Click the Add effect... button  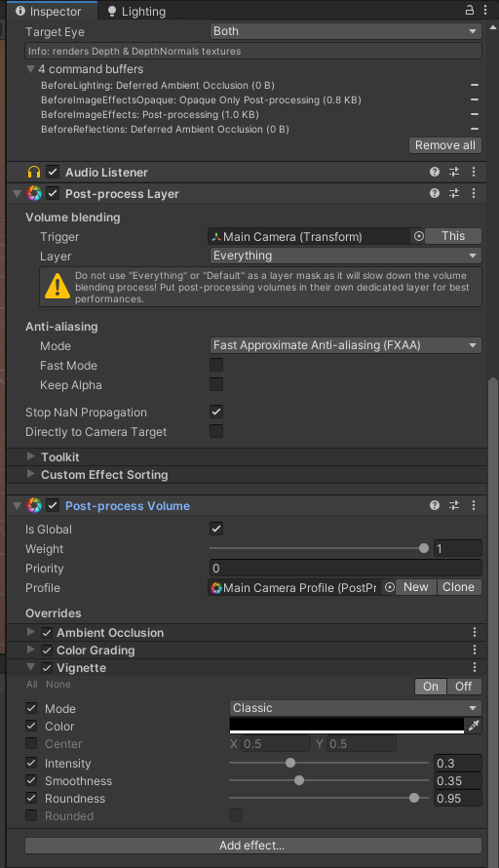pyautogui.click(x=253, y=846)
